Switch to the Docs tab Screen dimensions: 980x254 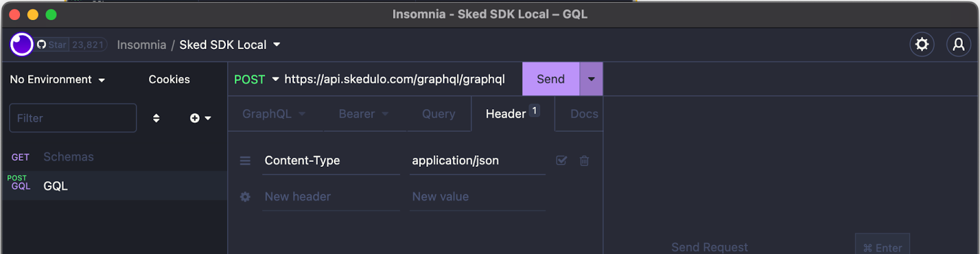pyautogui.click(x=583, y=114)
